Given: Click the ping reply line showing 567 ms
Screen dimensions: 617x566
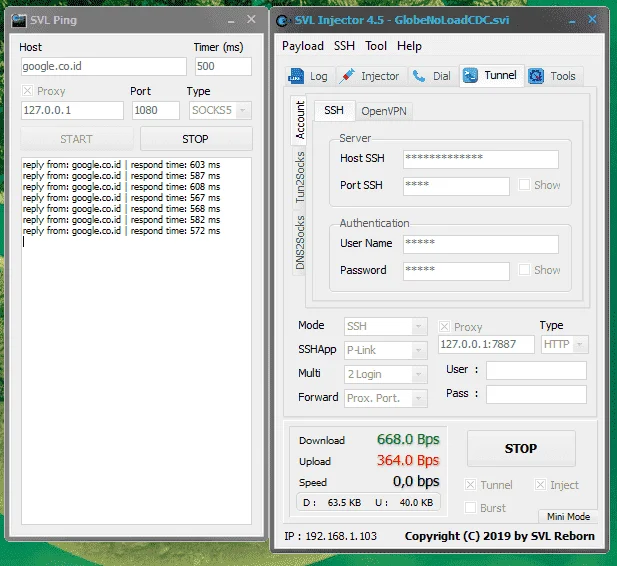Looking at the screenshot, I should (x=121, y=198).
